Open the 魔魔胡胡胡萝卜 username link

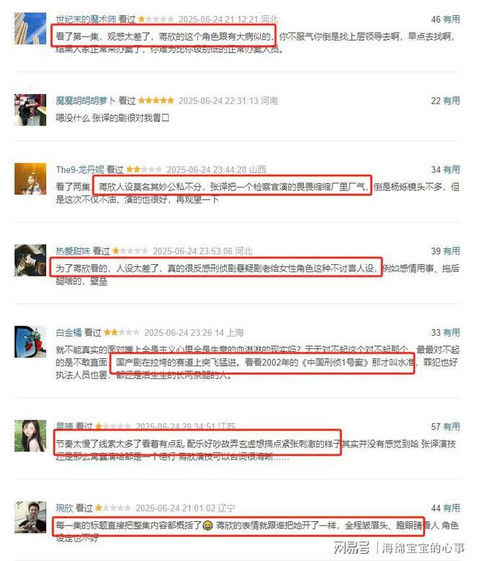(86, 101)
